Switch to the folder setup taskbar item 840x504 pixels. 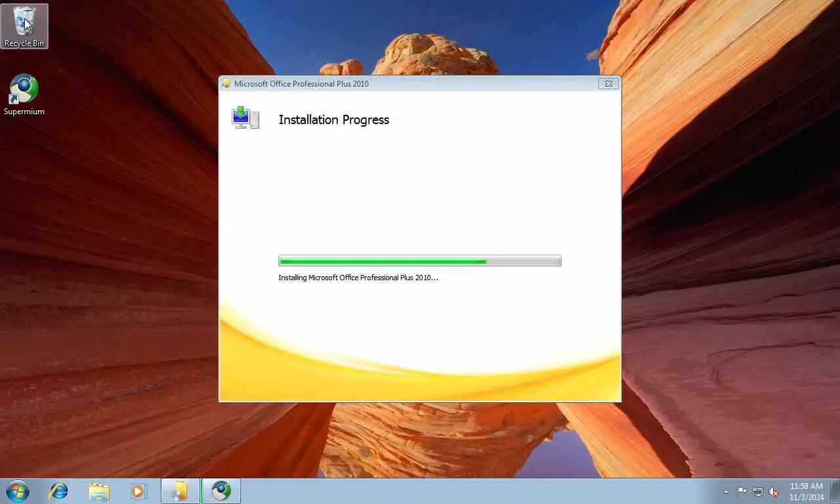pyautogui.click(x=180, y=491)
